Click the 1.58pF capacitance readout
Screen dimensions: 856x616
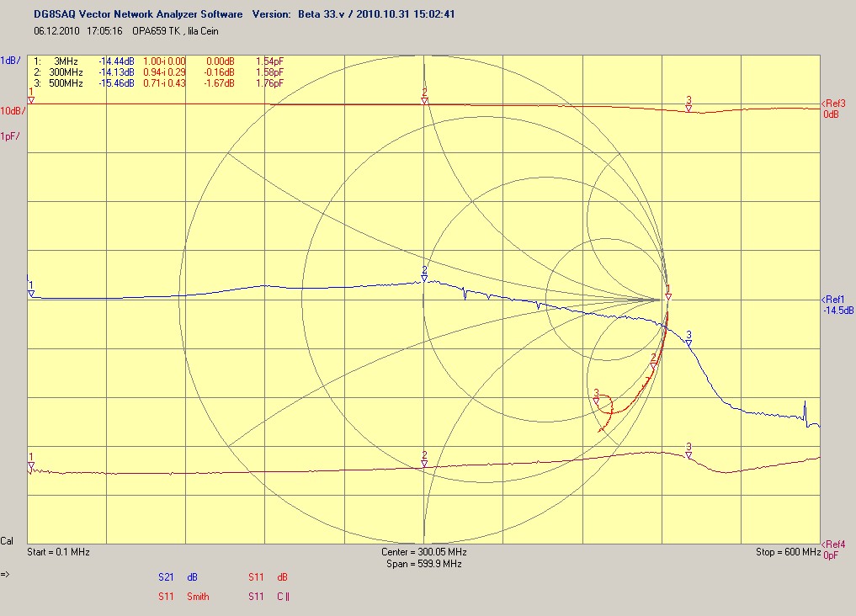click(269, 72)
